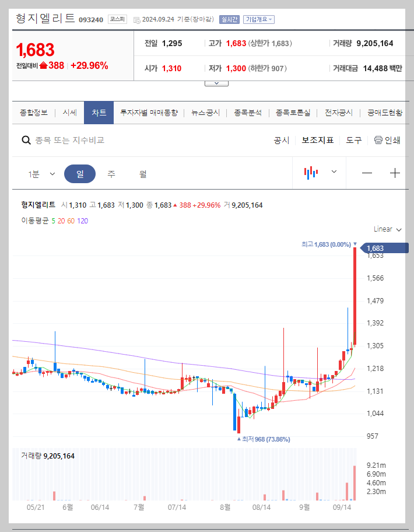The height and width of the screenshot is (532, 414).
Task: Select the magnifier search icon
Action: click(x=26, y=140)
